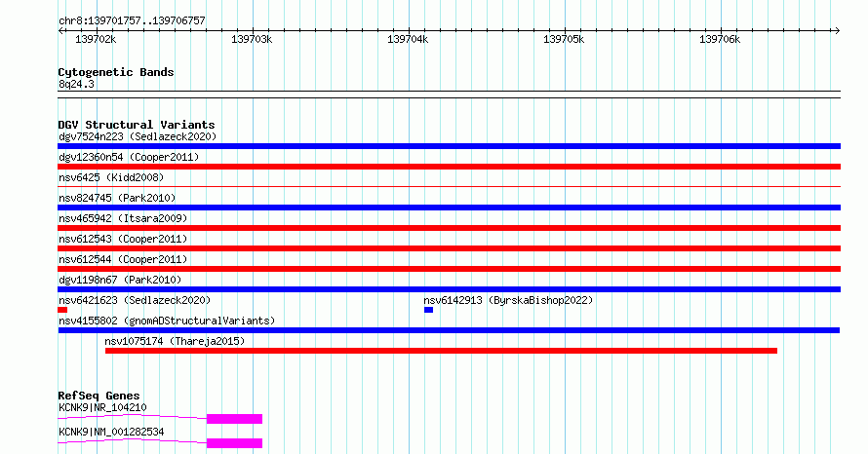868x454 pixels.
Task: Click the RefSeq Genes track title
Action: pyautogui.click(x=99, y=396)
